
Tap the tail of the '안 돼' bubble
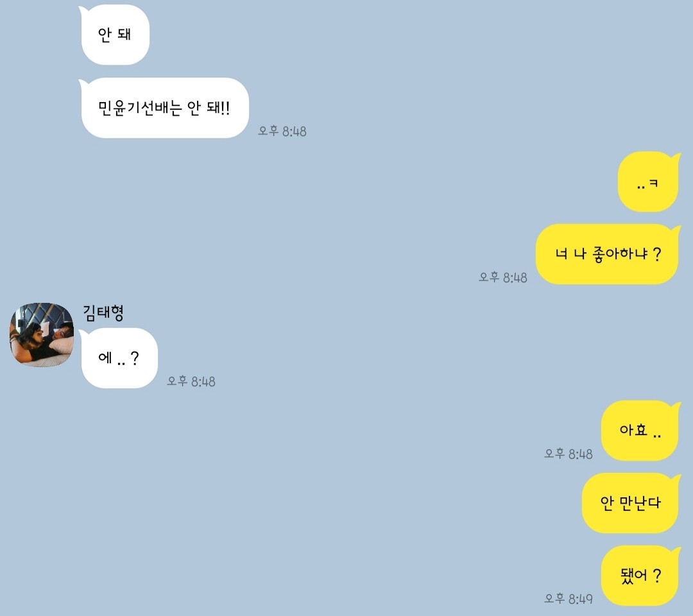tap(83, 10)
